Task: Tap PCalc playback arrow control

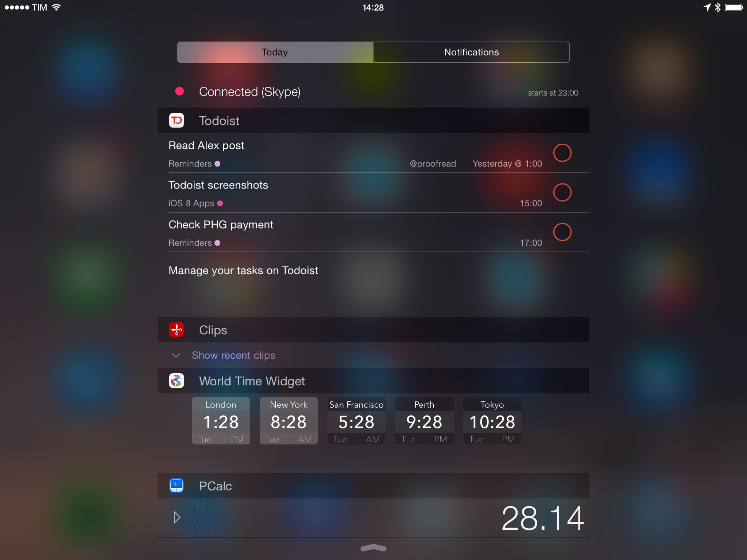Action: point(178,517)
